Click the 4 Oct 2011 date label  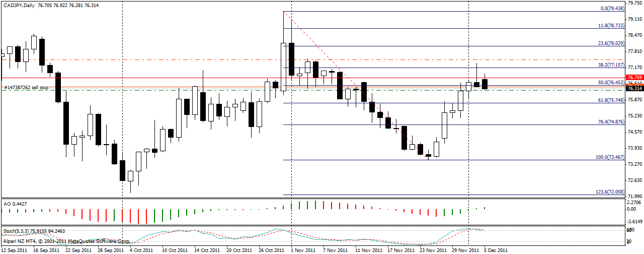(x=141, y=250)
